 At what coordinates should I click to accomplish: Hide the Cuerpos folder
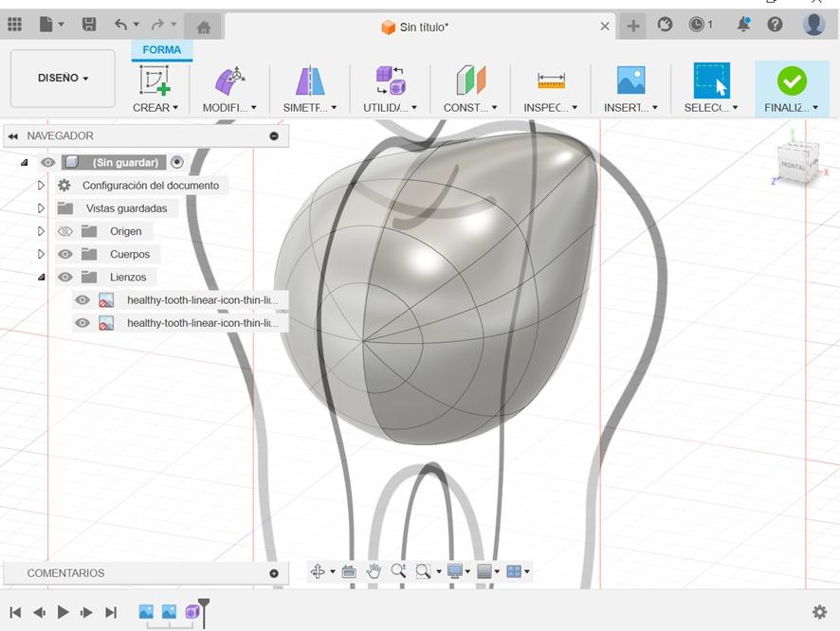(64, 254)
